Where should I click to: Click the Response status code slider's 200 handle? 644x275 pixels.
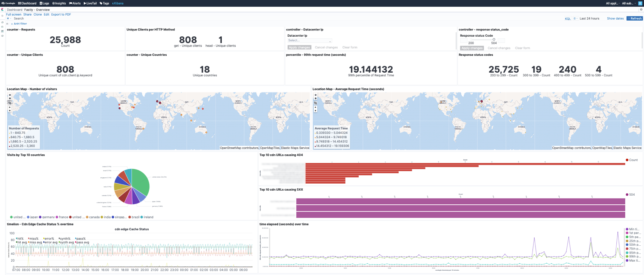coord(471,39)
